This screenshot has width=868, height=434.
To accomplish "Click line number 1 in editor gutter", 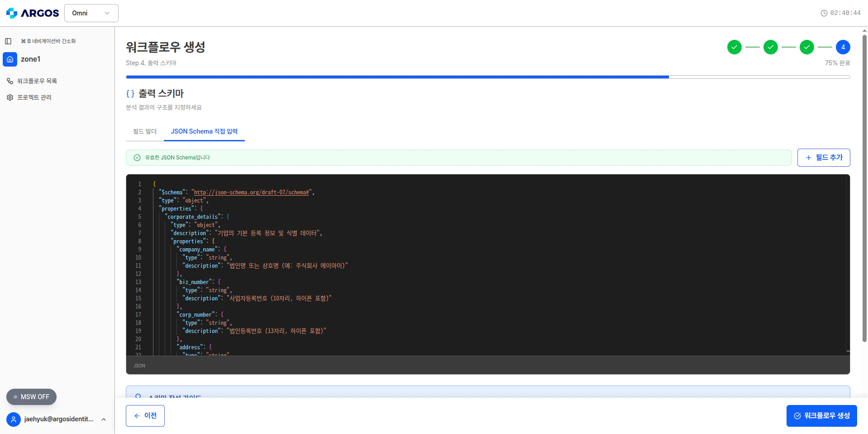I will point(139,184).
